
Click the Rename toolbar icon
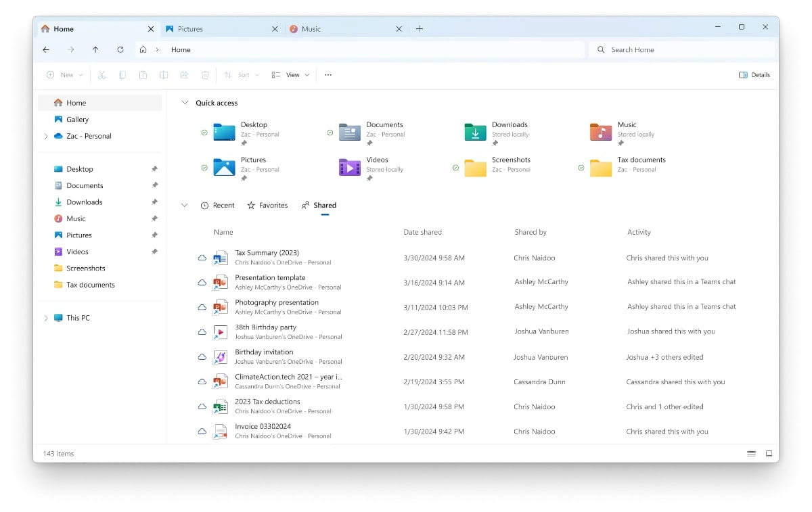tap(164, 75)
